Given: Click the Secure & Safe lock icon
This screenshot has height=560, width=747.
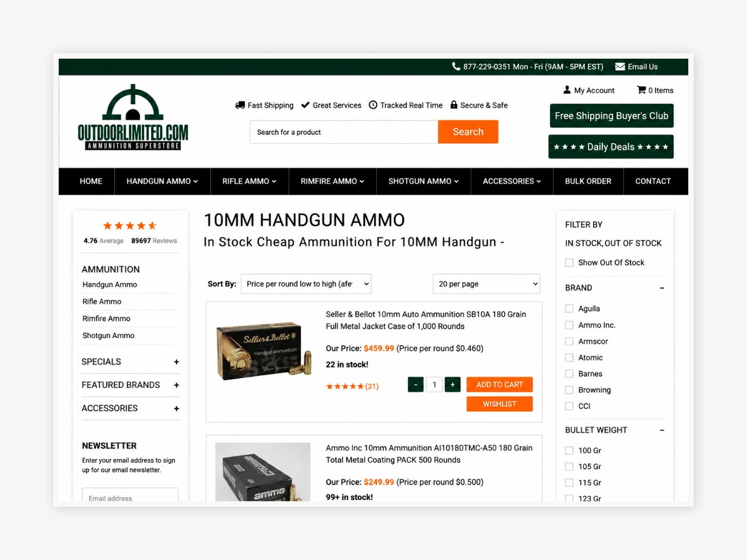Looking at the screenshot, I should click(454, 105).
